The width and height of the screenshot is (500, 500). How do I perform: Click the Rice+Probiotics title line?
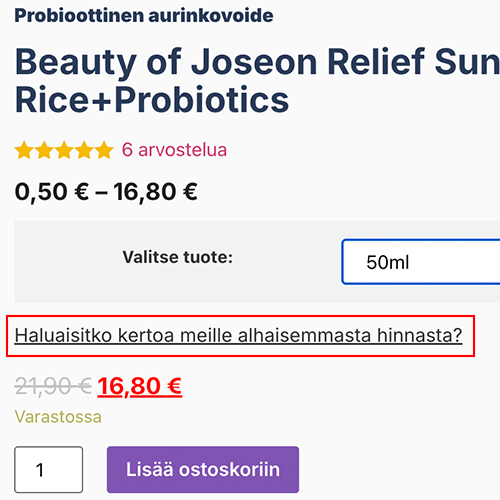coord(152,99)
